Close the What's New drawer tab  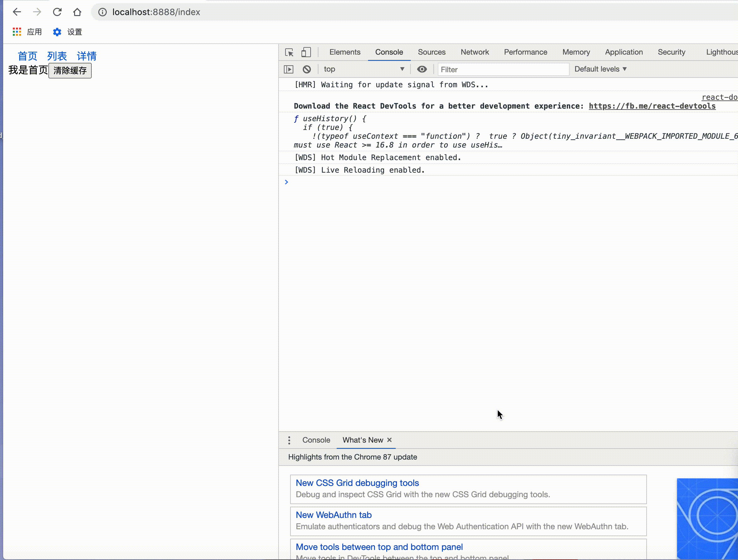pyautogui.click(x=389, y=440)
